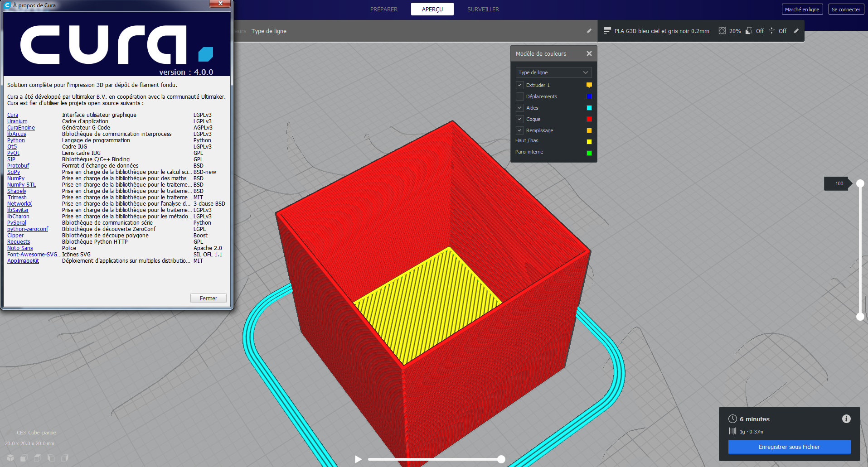Open print time details info icon
Image resolution: width=868 pixels, height=467 pixels.
point(846,419)
